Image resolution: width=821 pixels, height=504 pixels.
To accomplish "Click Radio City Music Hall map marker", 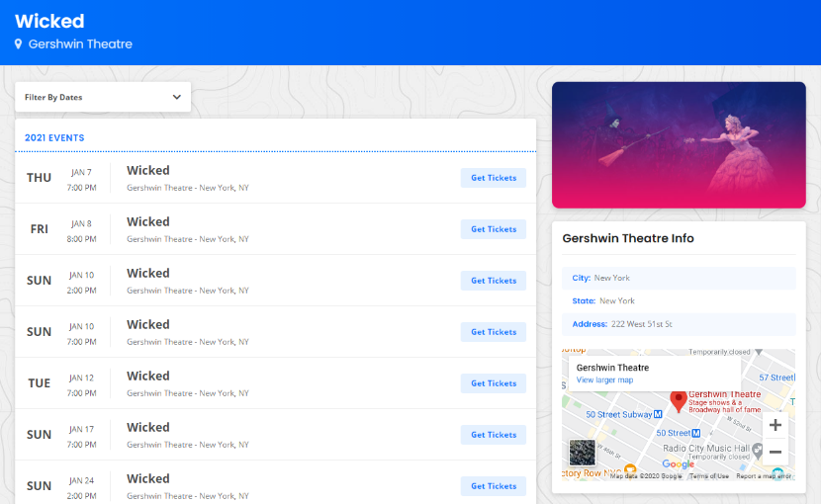I will pos(757,449).
